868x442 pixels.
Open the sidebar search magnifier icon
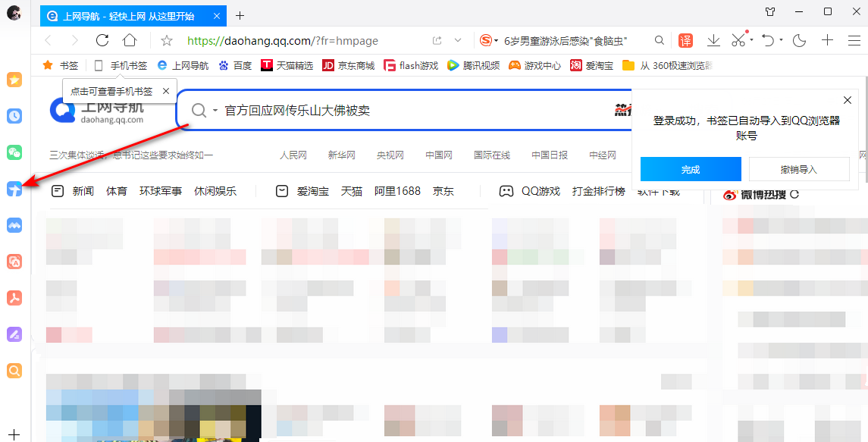(x=14, y=371)
